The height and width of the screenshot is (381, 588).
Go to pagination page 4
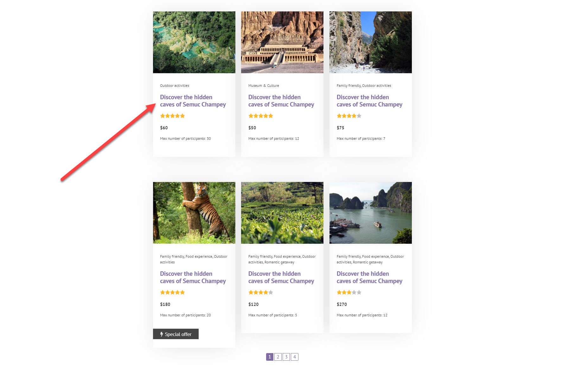point(295,357)
